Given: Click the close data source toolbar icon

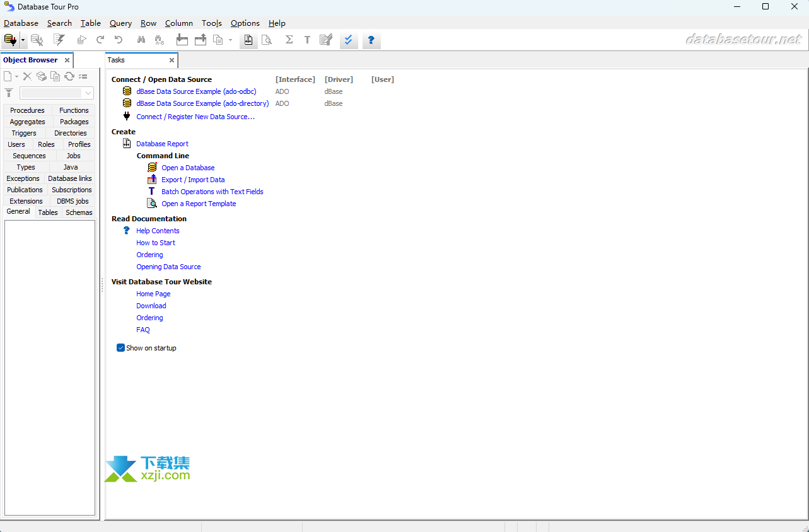Looking at the screenshot, I should point(37,40).
